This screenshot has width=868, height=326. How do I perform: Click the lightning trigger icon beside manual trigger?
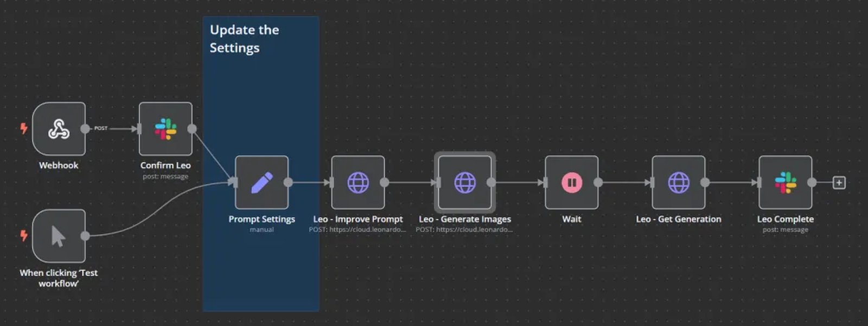coord(24,235)
